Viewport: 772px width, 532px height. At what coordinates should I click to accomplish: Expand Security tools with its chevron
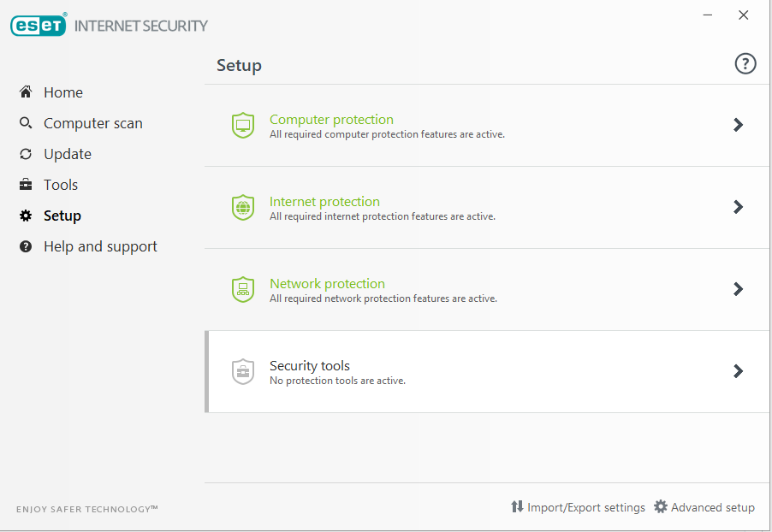(738, 372)
